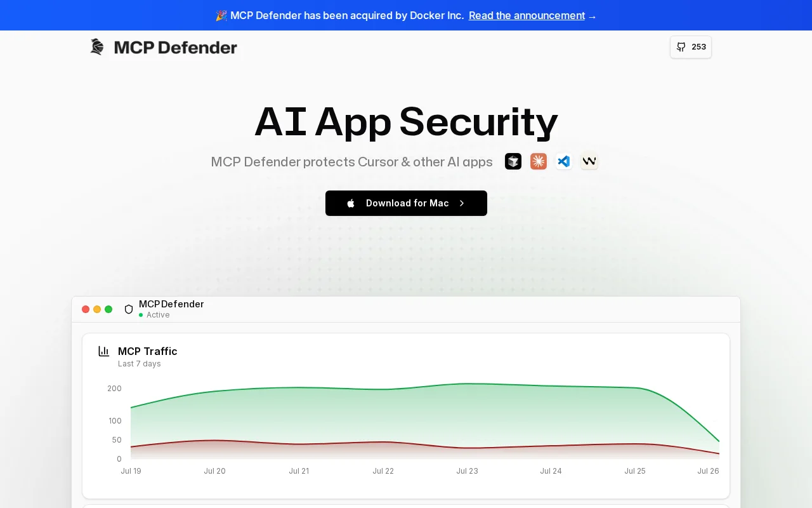The image size is (812, 508).
Task: Click the 100 y-axis value
Action: (115, 421)
